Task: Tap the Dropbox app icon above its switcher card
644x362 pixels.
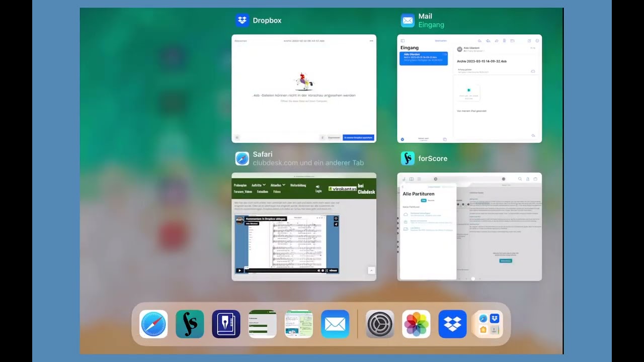Action: click(242, 21)
